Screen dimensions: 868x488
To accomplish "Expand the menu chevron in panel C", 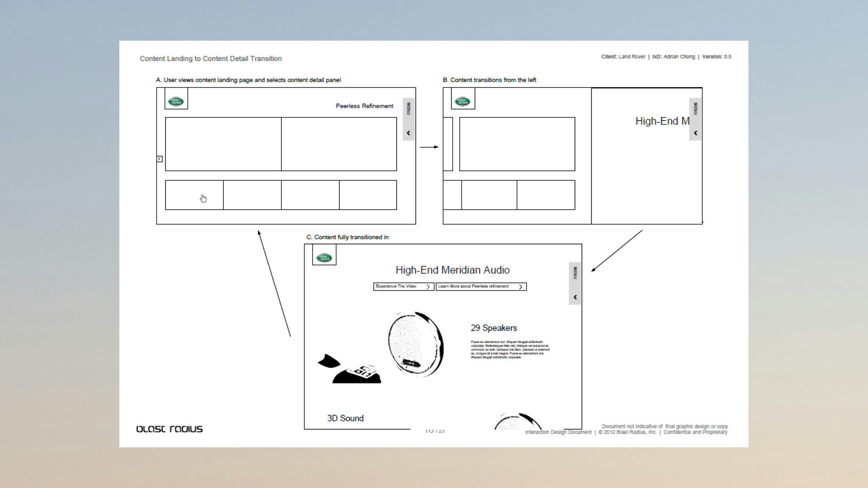I will [575, 297].
